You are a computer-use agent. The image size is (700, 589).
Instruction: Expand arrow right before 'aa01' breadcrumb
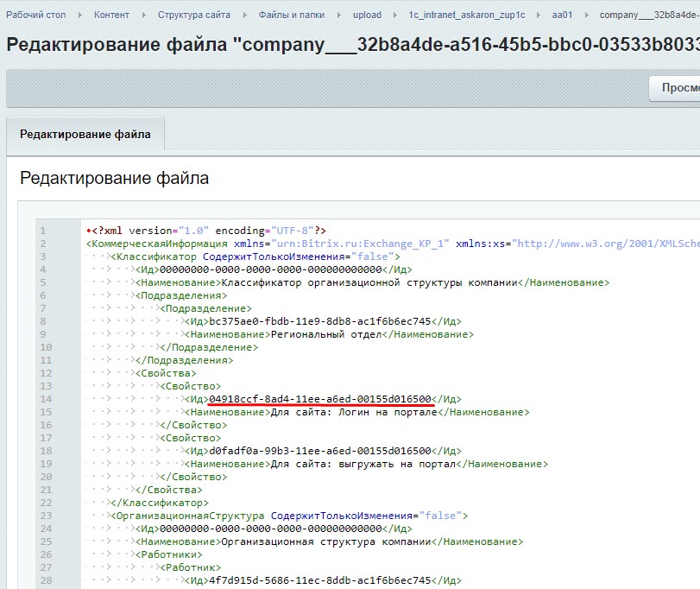coord(539,16)
